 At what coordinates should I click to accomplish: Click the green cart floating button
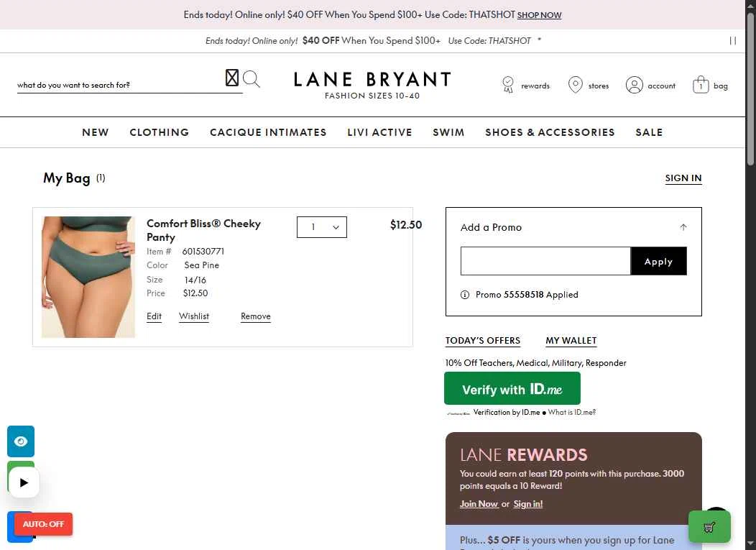click(x=709, y=527)
